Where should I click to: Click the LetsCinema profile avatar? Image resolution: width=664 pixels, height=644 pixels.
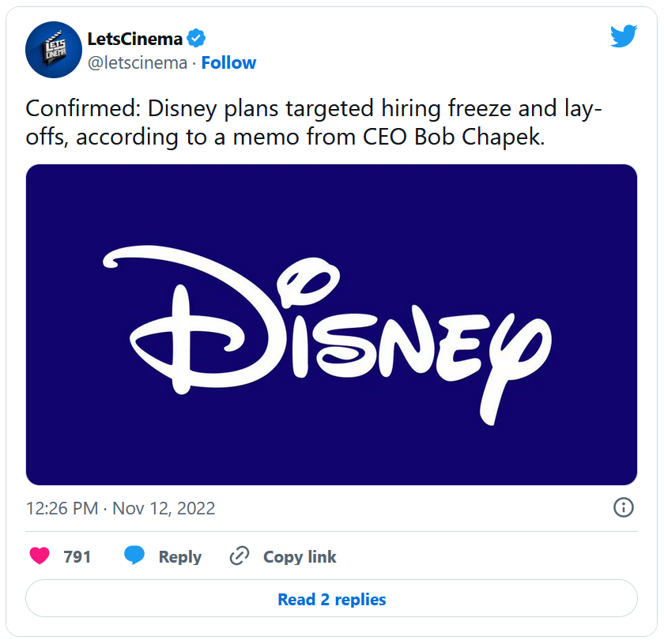coord(54,49)
